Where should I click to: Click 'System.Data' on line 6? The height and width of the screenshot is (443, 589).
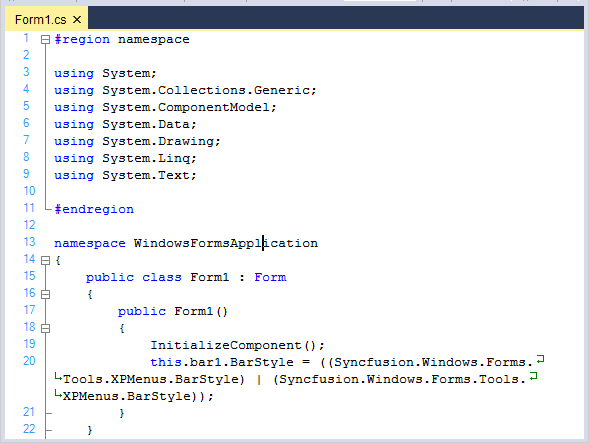click(146, 124)
